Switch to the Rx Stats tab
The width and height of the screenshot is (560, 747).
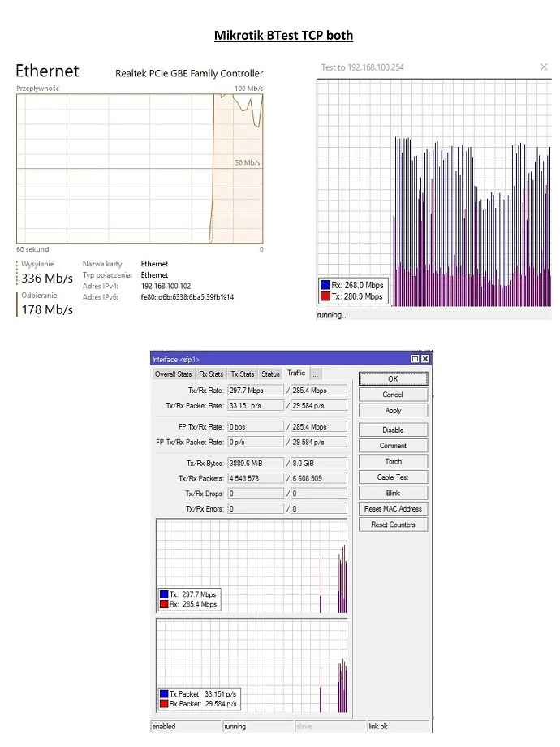pyautogui.click(x=211, y=374)
